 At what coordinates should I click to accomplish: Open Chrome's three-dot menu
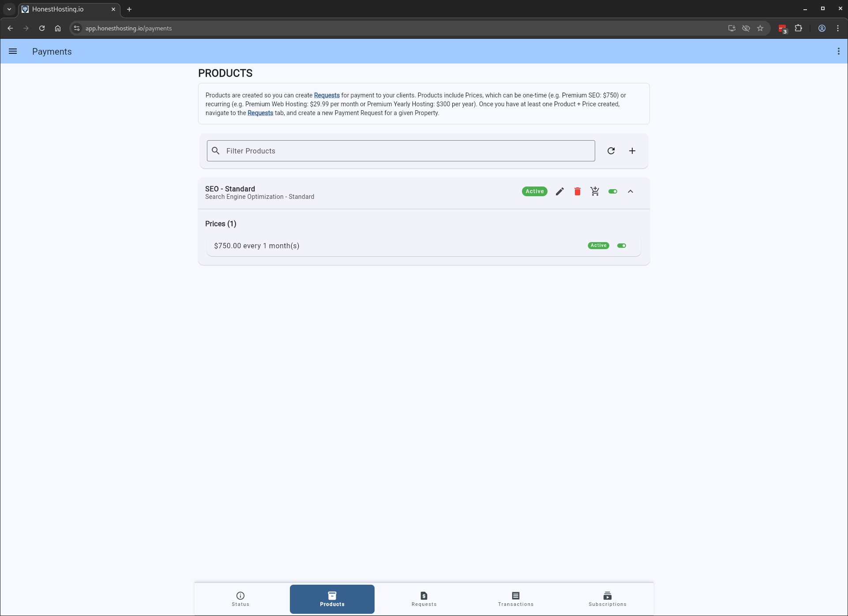tap(837, 28)
